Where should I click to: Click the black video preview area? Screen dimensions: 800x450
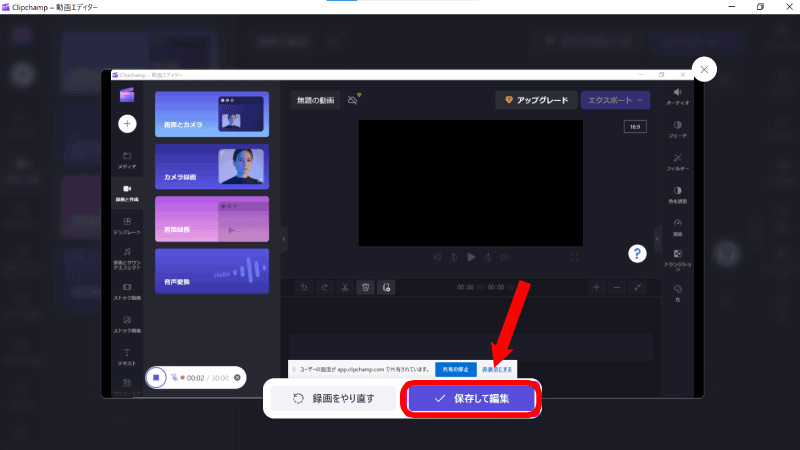coord(470,183)
